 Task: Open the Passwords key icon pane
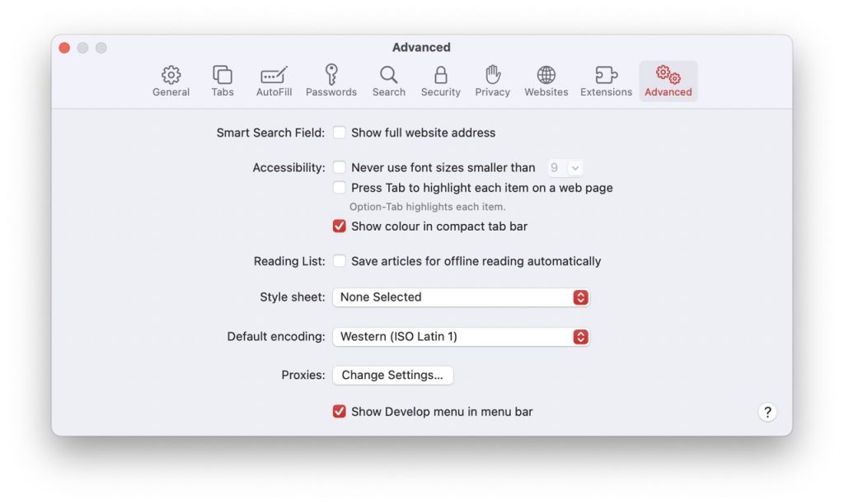point(331,82)
